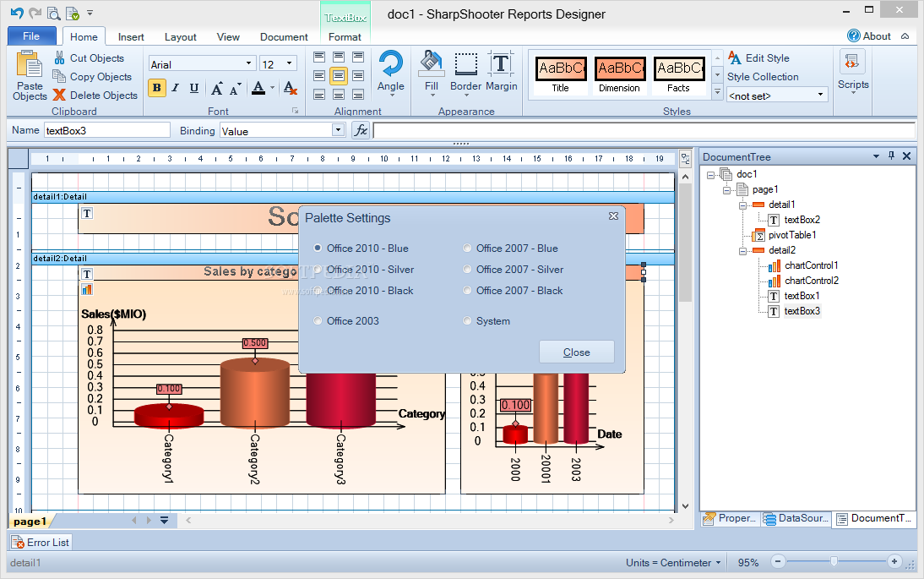Collapse doc1 node in DocumentTree

pos(710,174)
